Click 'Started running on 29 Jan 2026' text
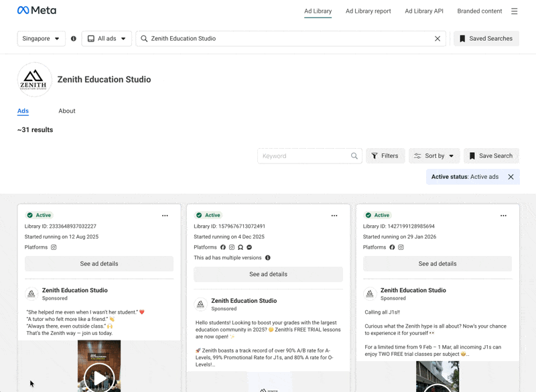This screenshot has height=392, width=536. (x=399, y=237)
